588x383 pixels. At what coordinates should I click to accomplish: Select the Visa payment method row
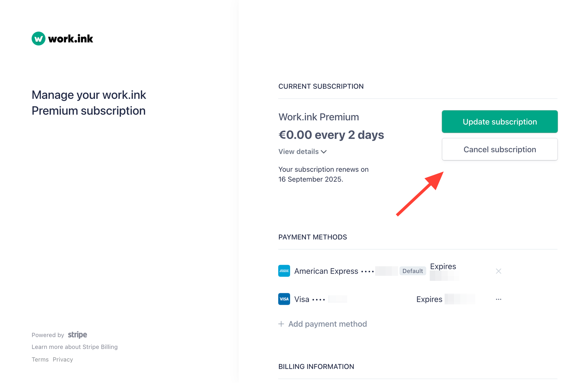[x=390, y=299]
